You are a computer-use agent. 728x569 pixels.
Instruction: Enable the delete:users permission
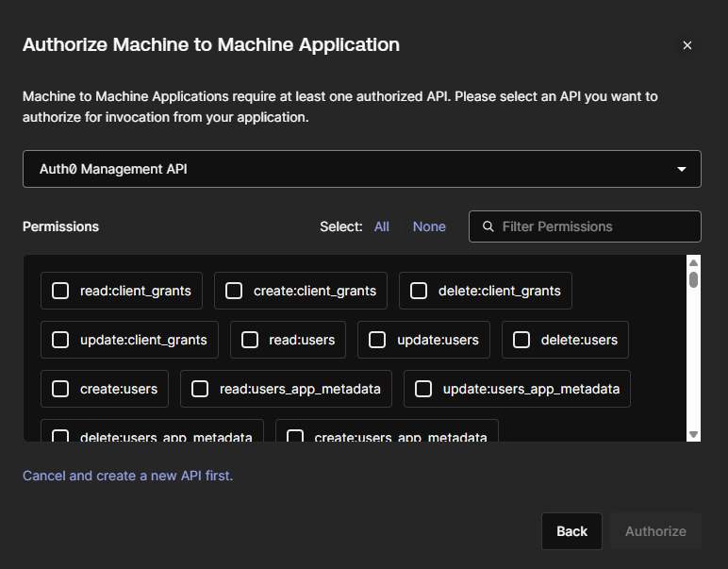click(521, 340)
